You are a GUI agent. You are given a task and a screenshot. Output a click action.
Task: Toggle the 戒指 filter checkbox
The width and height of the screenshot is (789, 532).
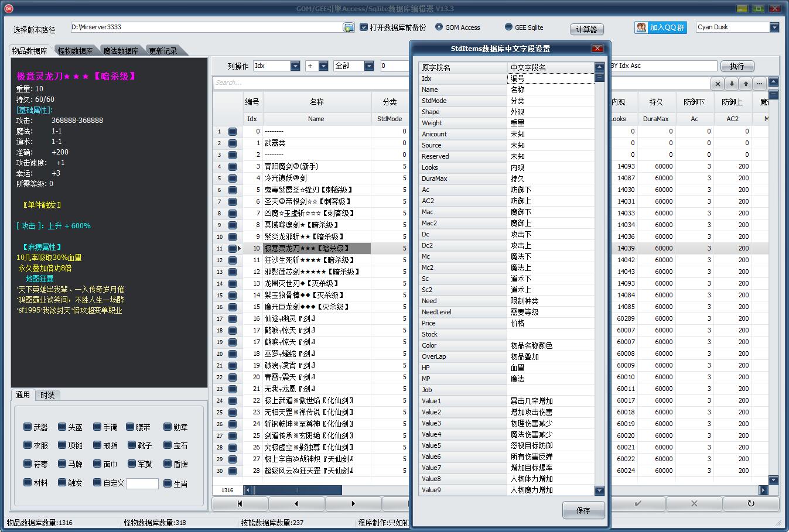pos(97,445)
